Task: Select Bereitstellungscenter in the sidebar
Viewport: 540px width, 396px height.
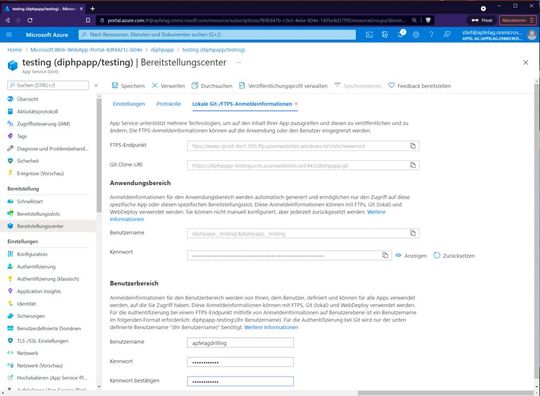Action: pos(40,226)
